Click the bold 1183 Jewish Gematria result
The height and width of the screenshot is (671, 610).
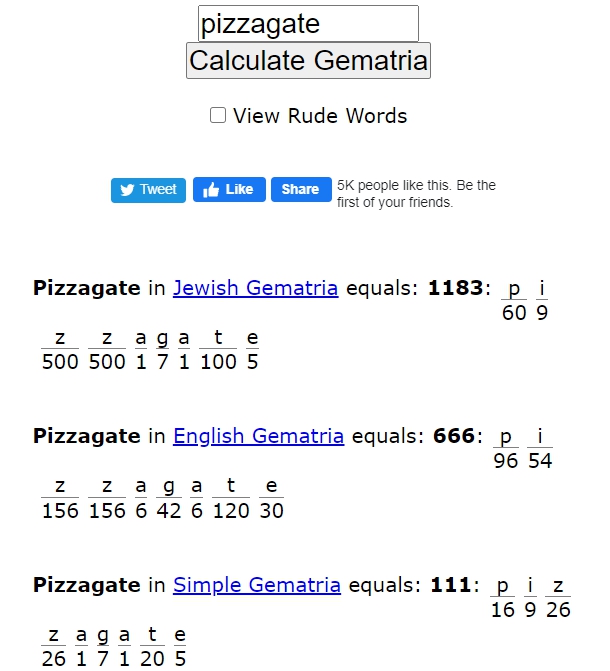[x=455, y=288]
